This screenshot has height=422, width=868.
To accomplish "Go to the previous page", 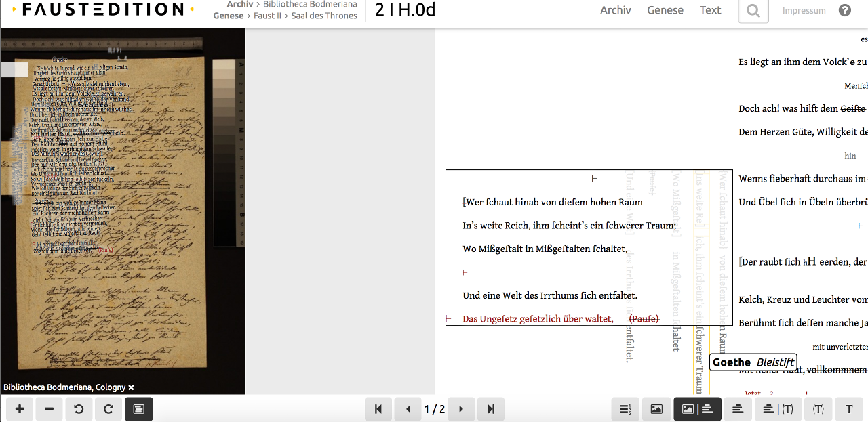I will tap(408, 409).
